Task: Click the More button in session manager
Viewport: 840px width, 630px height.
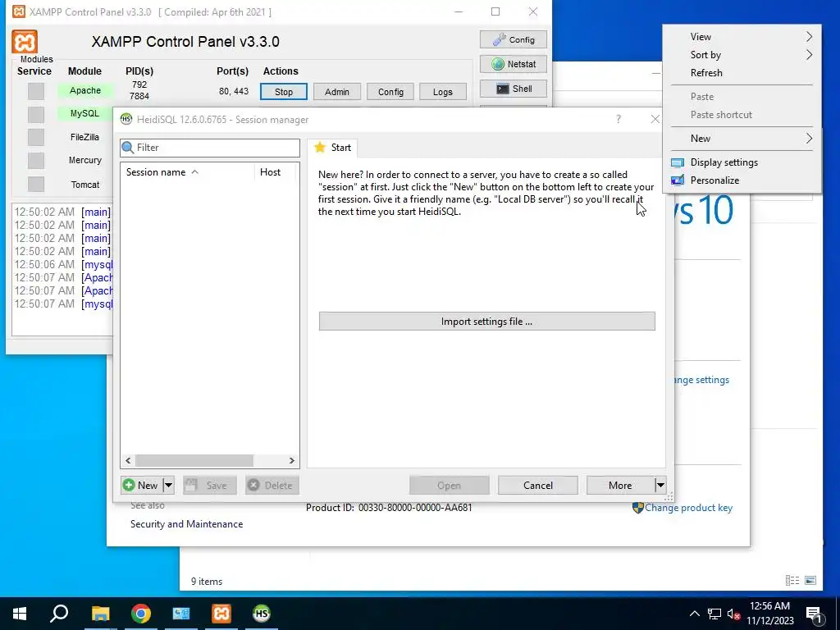Action: [620, 486]
